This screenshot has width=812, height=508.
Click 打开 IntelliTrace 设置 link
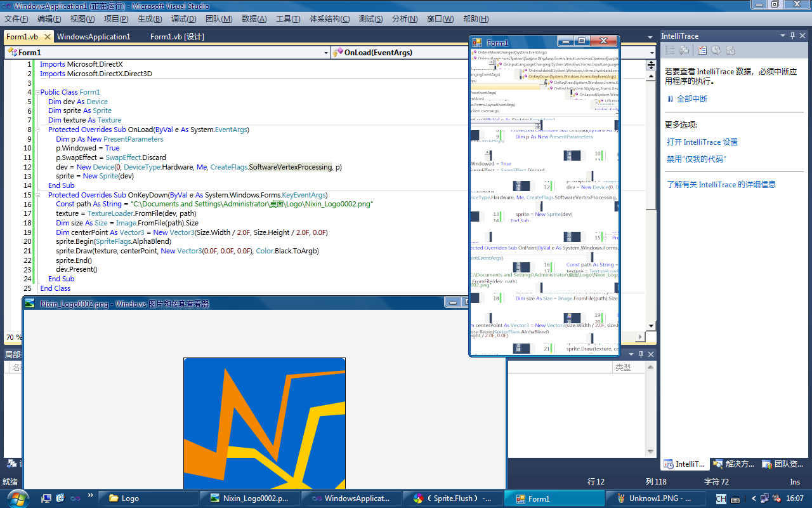[702, 142]
